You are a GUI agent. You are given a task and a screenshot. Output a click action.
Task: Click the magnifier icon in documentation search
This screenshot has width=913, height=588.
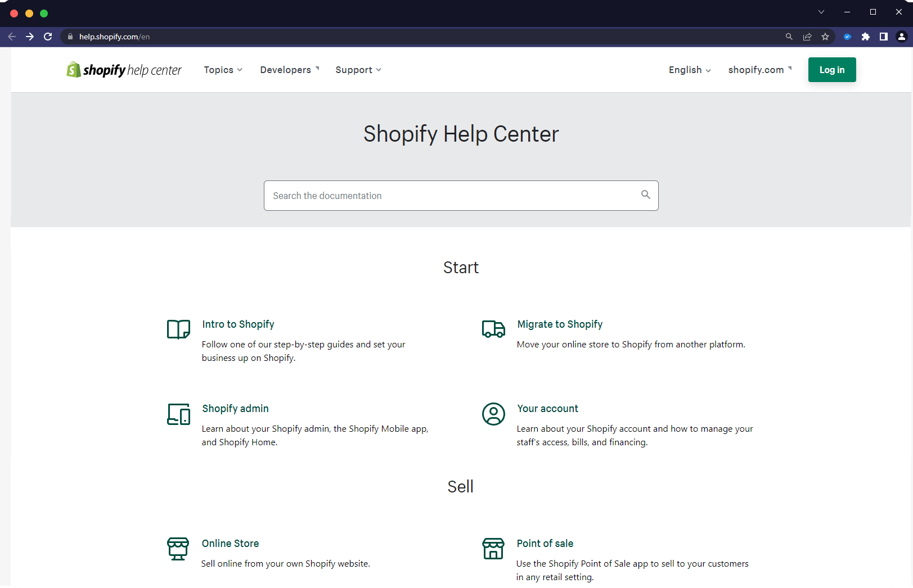[646, 195]
